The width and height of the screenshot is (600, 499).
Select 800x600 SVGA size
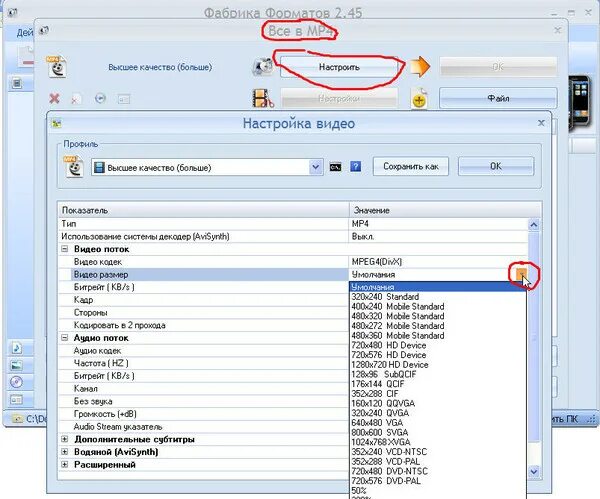[x=438, y=432]
